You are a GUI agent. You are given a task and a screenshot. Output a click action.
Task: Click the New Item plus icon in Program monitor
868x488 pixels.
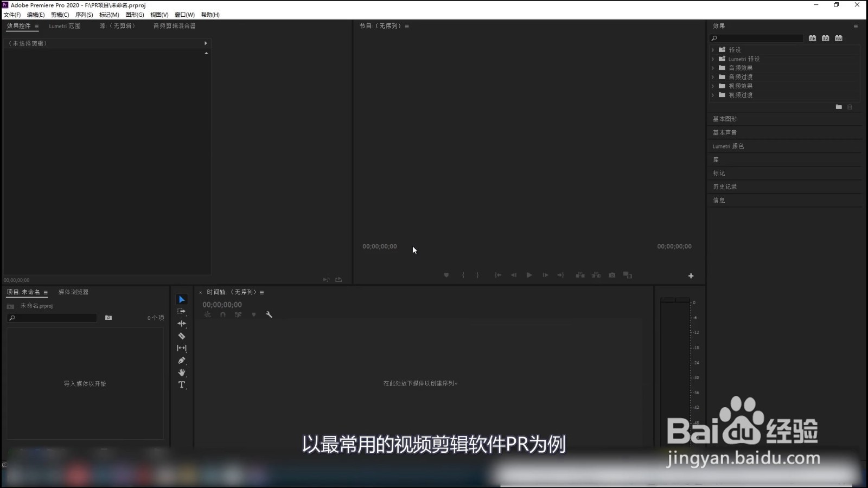691,275
